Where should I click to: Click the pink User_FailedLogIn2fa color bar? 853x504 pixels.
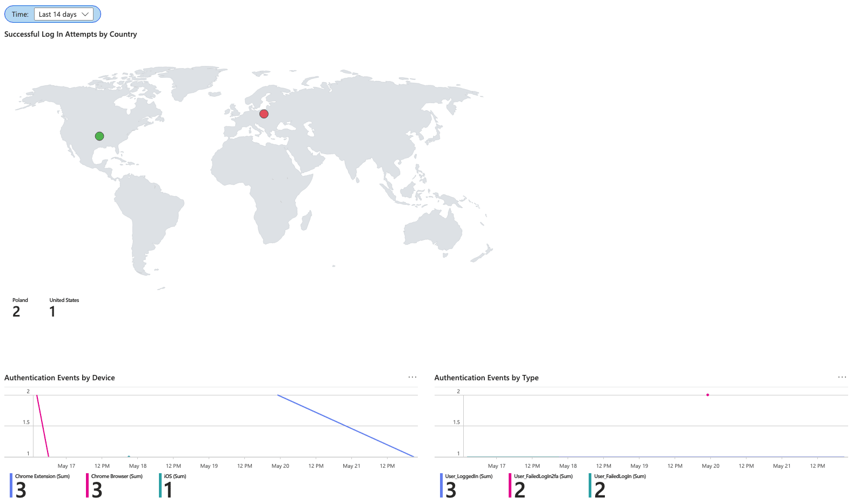point(510,486)
